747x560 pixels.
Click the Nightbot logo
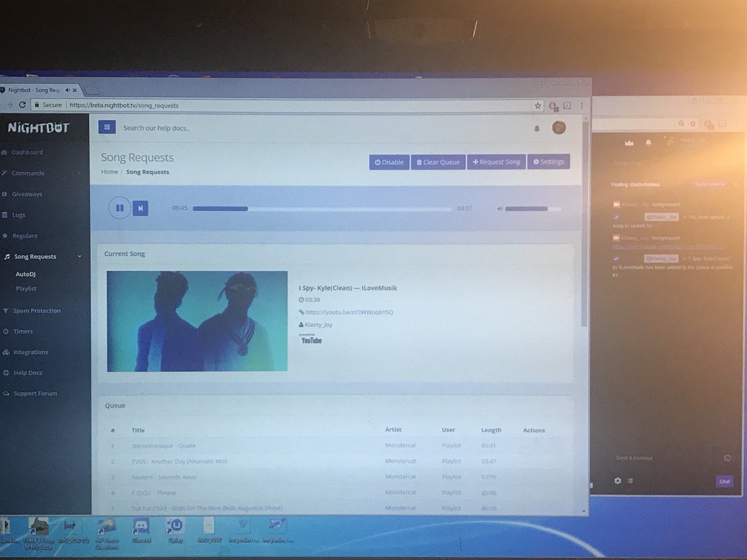(38, 128)
